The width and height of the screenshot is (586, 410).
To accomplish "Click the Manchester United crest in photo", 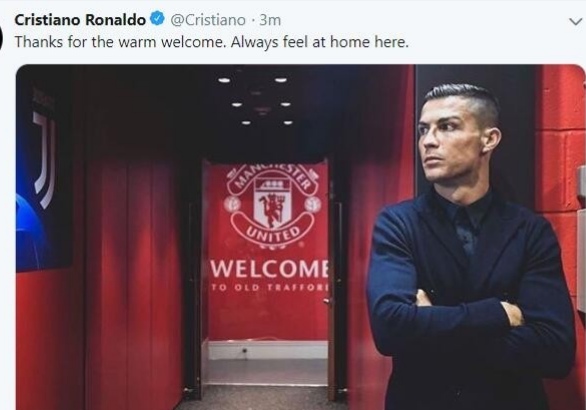I will click(x=272, y=206).
